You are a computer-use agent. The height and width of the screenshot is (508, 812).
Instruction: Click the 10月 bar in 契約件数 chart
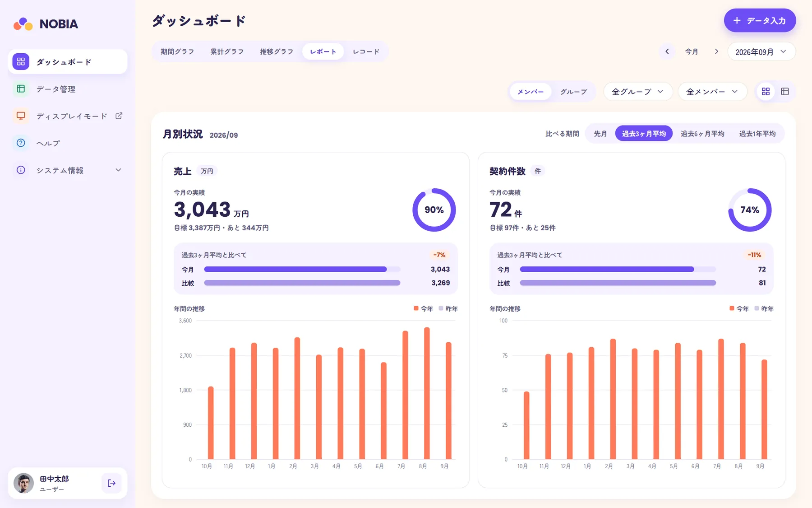tap(526, 425)
